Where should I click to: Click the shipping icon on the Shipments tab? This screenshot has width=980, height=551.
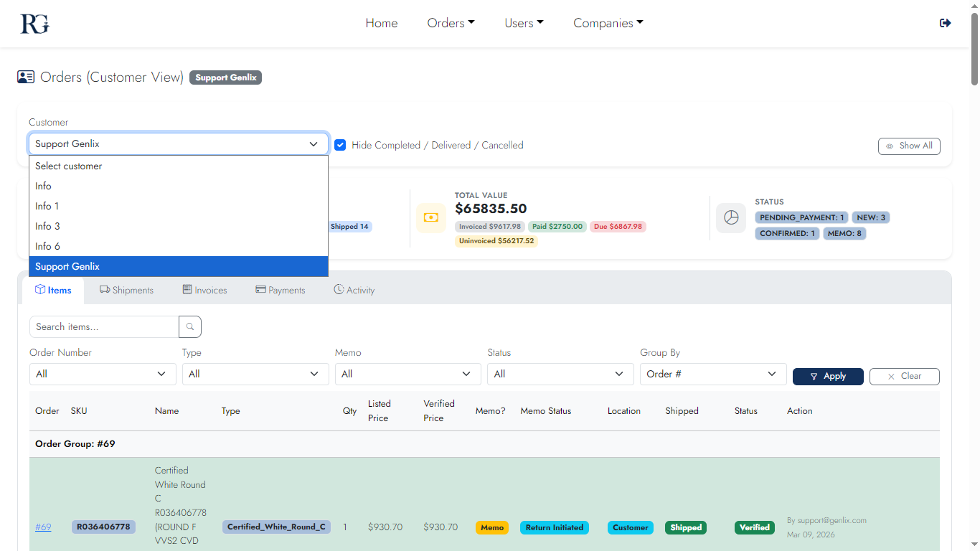tap(103, 290)
